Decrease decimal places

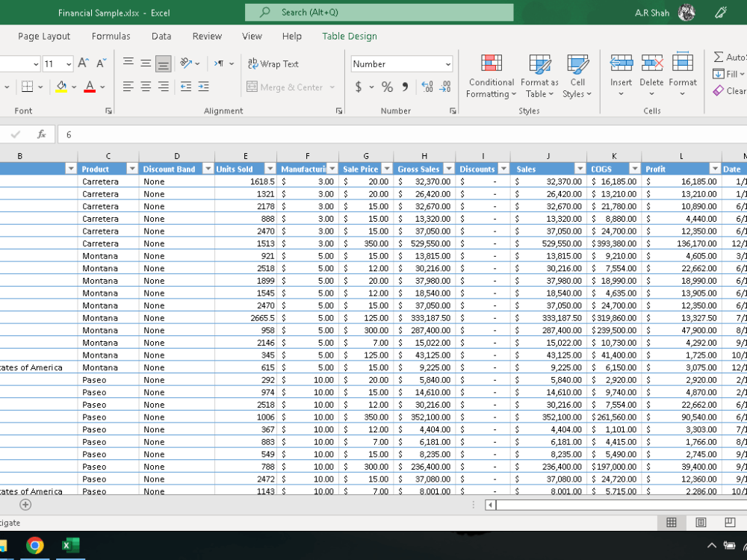click(x=445, y=87)
